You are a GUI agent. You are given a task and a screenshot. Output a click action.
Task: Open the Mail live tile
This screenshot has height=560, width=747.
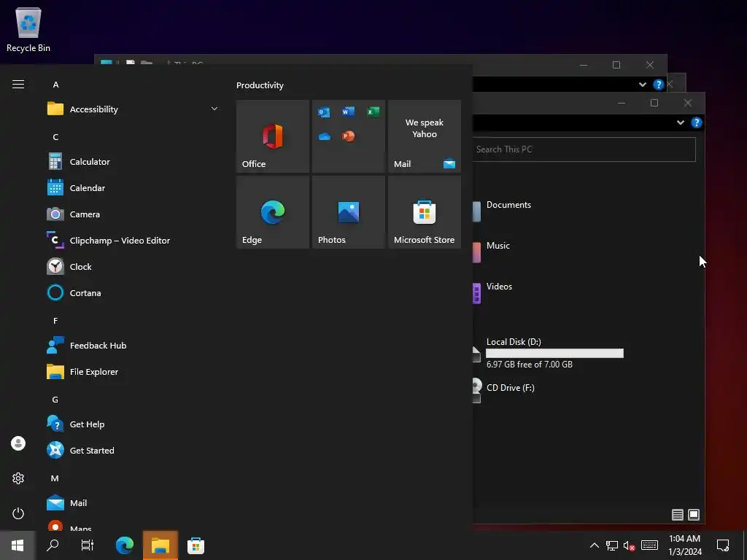tap(425, 136)
